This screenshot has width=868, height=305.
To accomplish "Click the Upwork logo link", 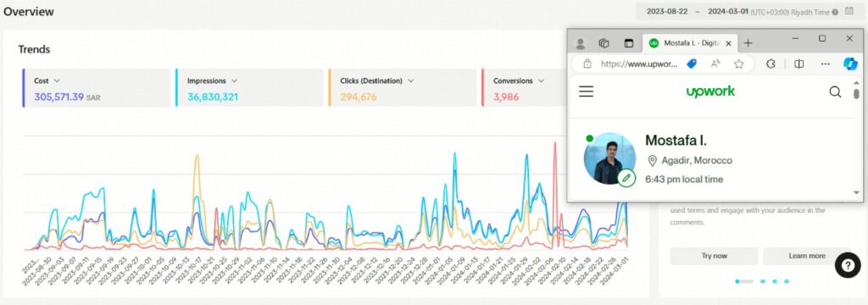I will pos(711,91).
